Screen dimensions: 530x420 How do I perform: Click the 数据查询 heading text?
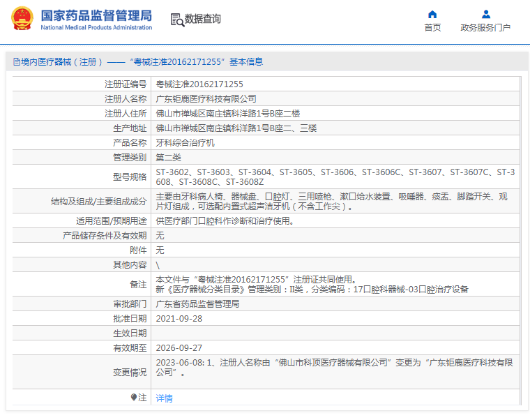(202, 19)
